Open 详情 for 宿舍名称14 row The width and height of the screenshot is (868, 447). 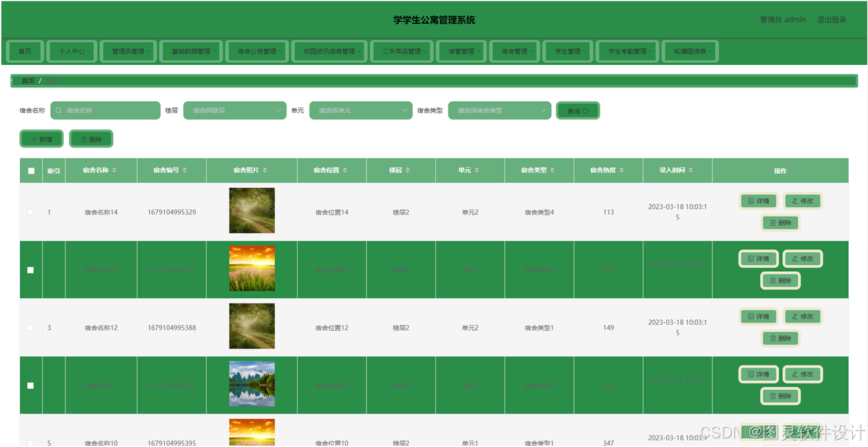(758, 201)
